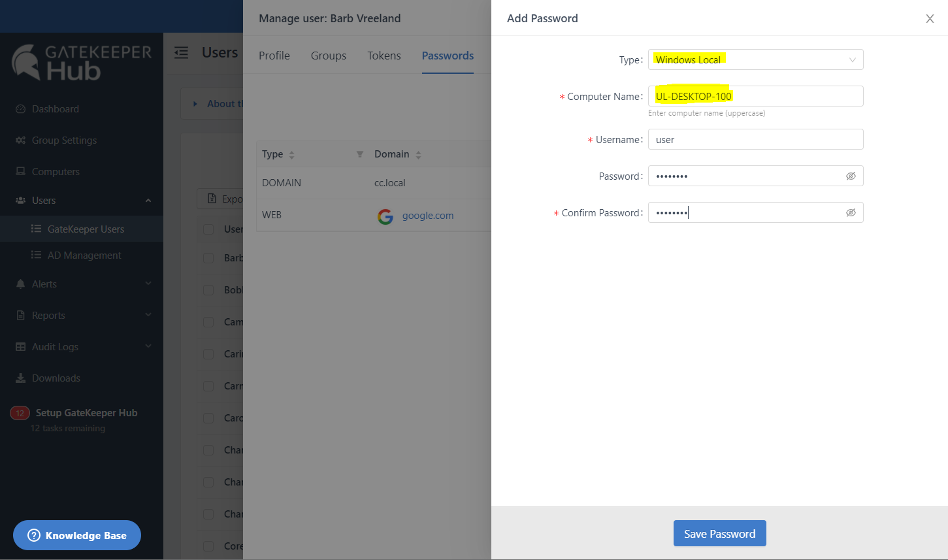Viewport: 948px width, 560px height.
Task: Collapse sidebar using hamburger menu icon
Action: click(x=182, y=53)
